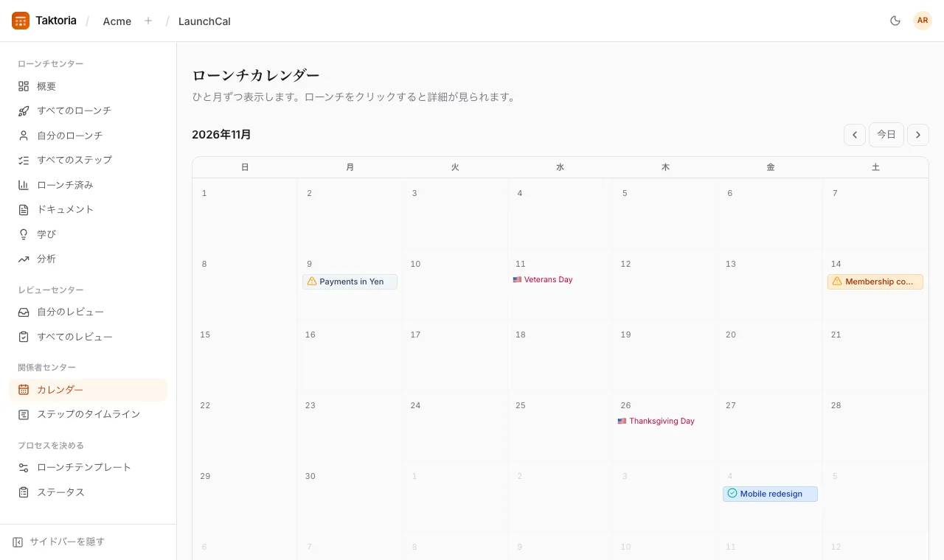Select calendar day cell 23

(350, 426)
